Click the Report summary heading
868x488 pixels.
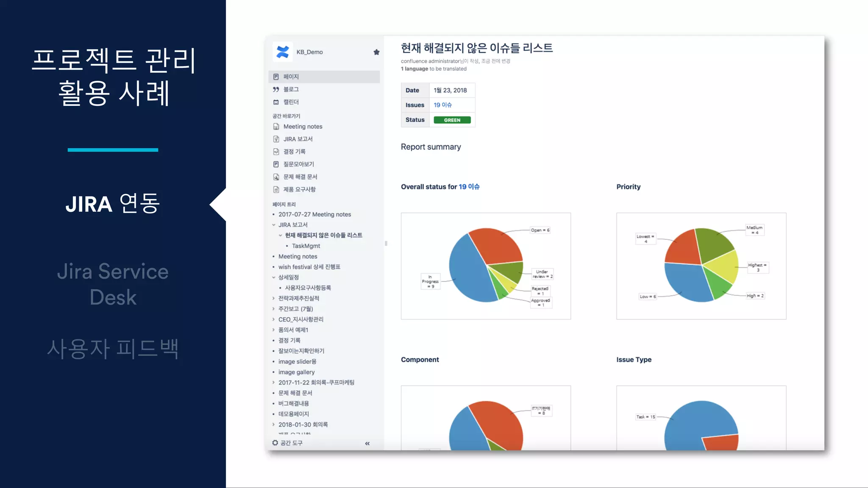click(x=431, y=147)
